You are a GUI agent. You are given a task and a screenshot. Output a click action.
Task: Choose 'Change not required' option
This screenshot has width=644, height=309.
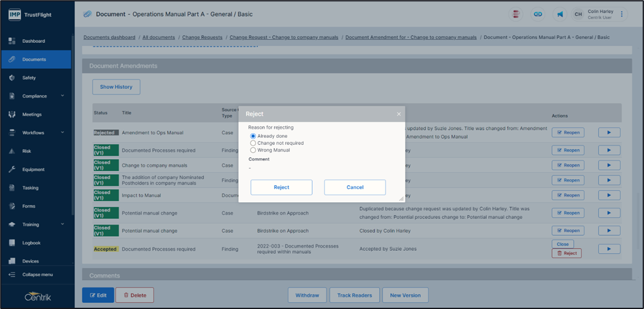(253, 143)
